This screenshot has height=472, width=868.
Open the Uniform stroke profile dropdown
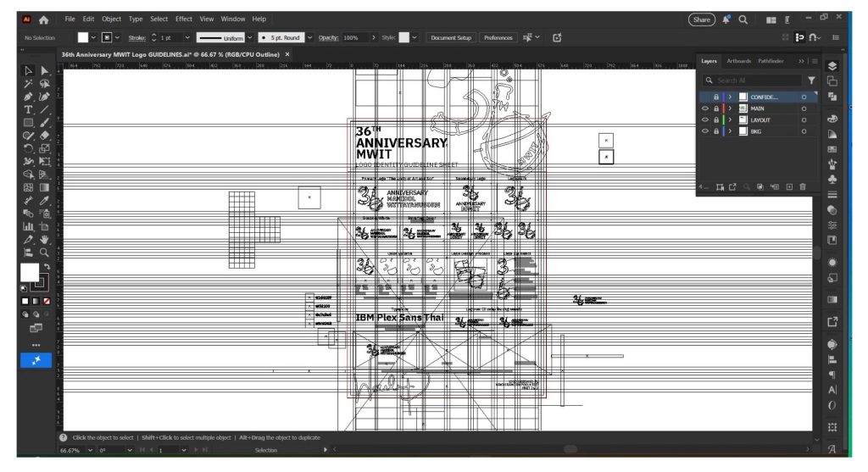[x=250, y=38]
